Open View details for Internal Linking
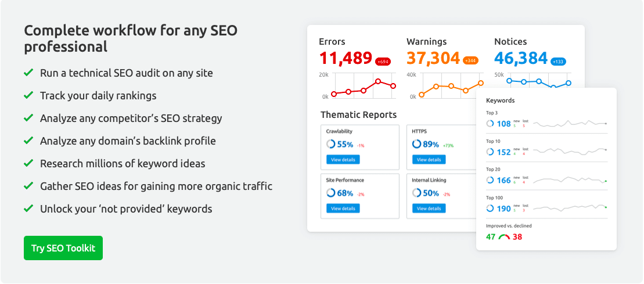 (429, 208)
